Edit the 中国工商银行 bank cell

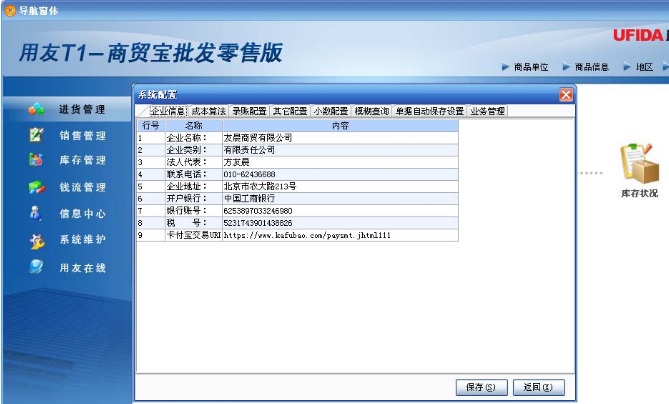coord(340,198)
